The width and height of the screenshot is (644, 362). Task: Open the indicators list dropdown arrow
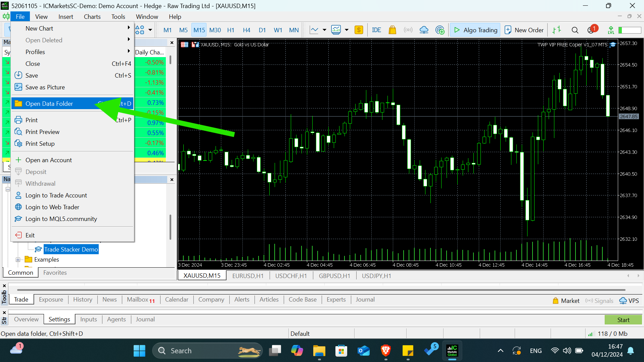[x=347, y=30]
